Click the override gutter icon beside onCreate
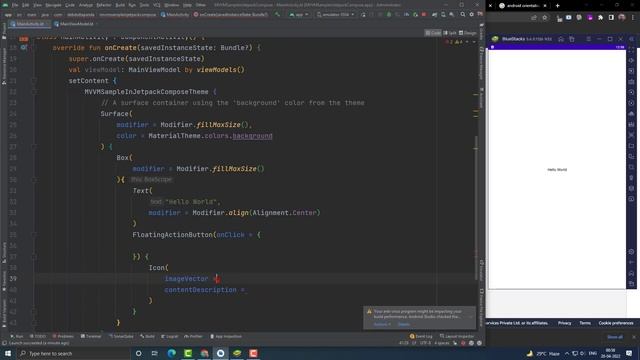 tap(24, 48)
